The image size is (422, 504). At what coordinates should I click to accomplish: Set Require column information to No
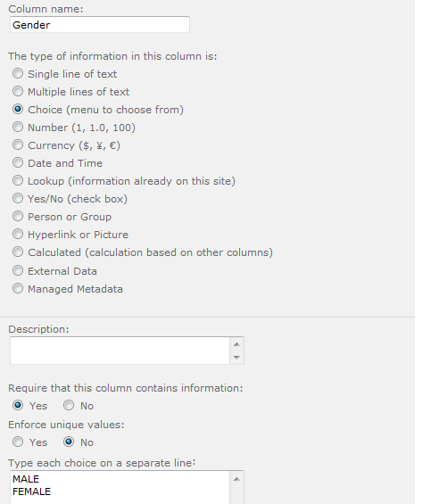point(69,405)
